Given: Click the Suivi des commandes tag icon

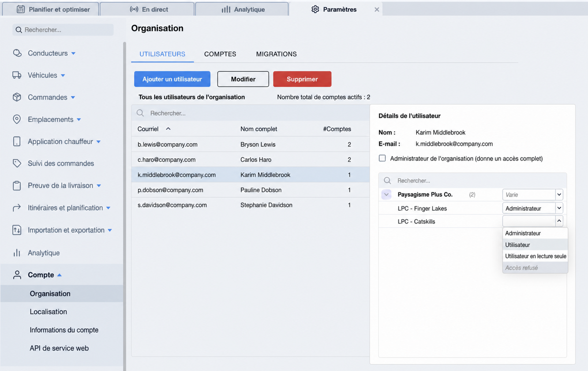Looking at the screenshot, I should click(x=17, y=163).
